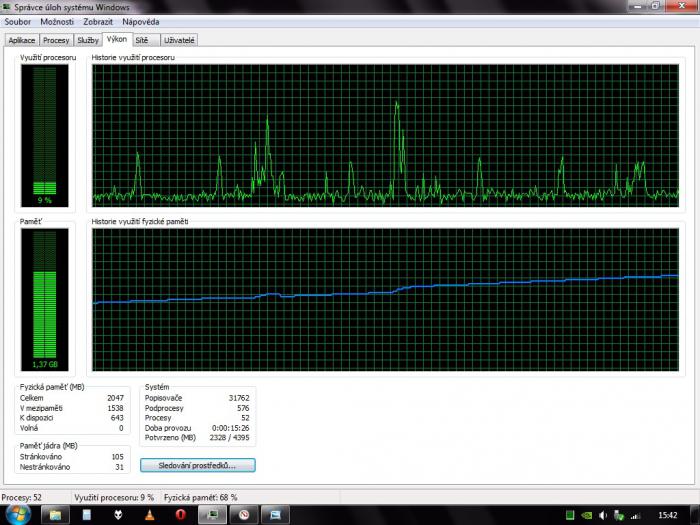Click the Sledování prostředků button
Screen dimensions: 700x525
click(x=198, y=465)
